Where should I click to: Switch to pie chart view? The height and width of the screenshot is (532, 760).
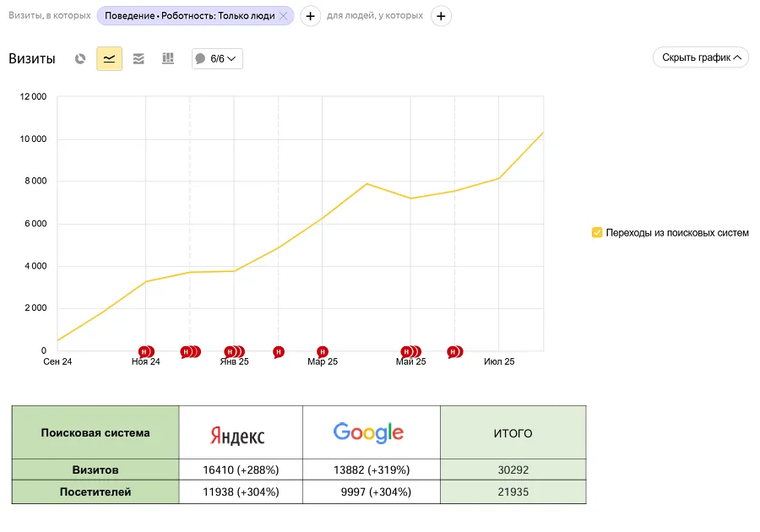pyautogui.click(x=80, y=59)
